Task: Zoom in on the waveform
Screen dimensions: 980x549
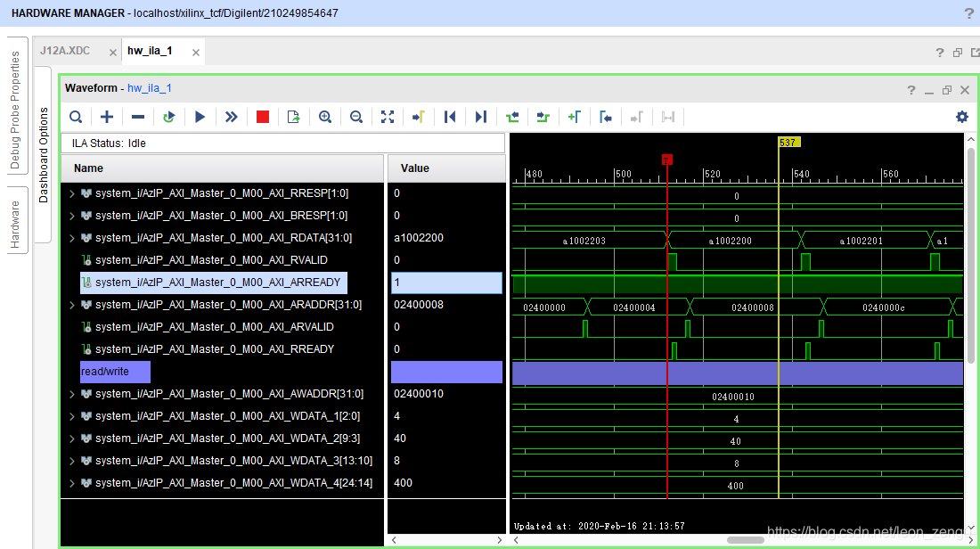Action: (325, 117)
